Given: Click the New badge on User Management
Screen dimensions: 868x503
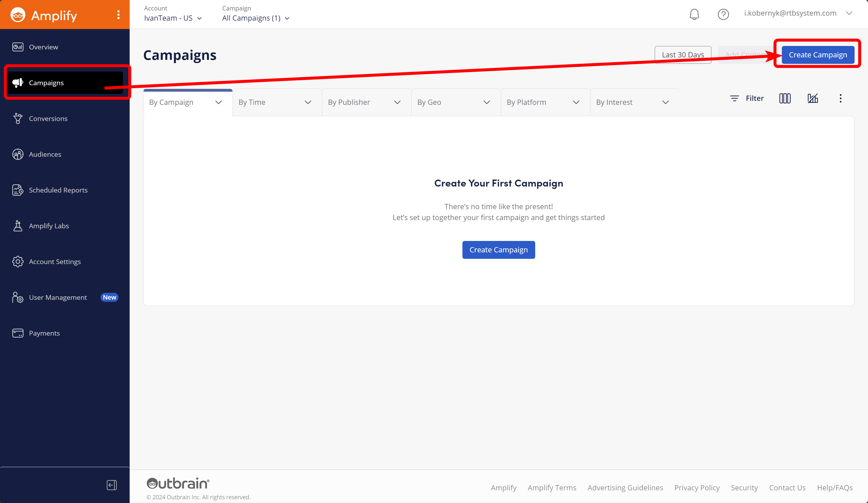Looking at the screenshot, I should click(110, 297).
